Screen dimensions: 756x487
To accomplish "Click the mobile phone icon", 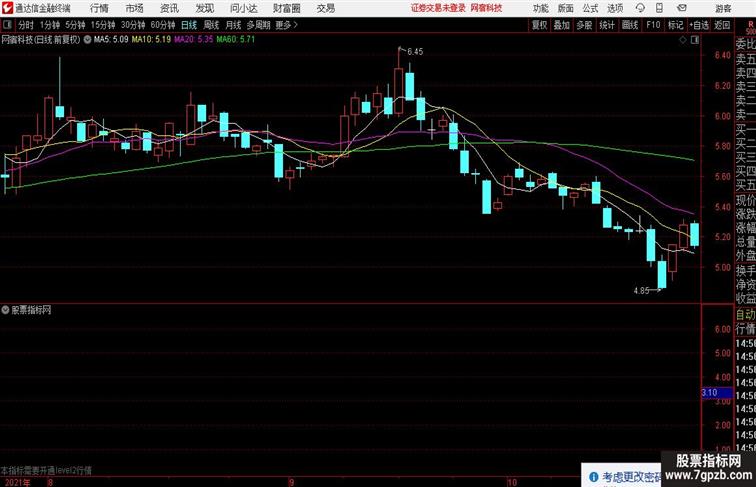I will 660,8.
